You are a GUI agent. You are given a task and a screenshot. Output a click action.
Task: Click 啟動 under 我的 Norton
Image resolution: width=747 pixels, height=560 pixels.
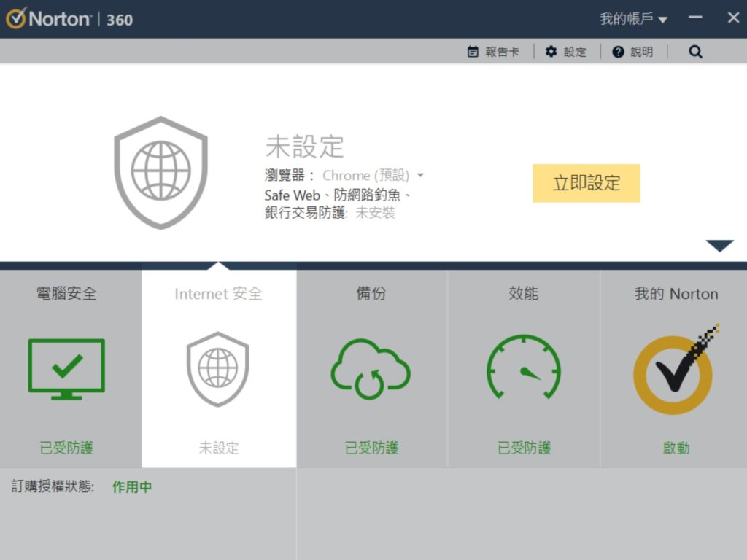[x=676, y=448]
